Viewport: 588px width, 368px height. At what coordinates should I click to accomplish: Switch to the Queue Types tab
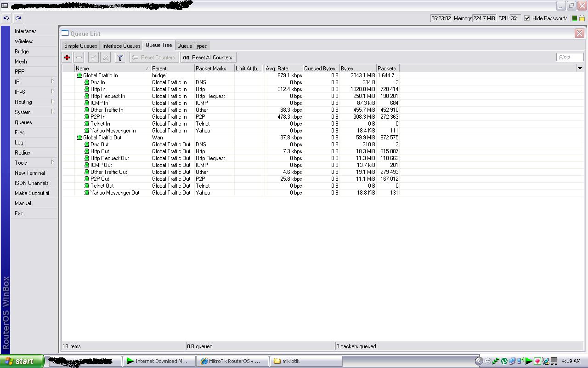tap(192, 46)
